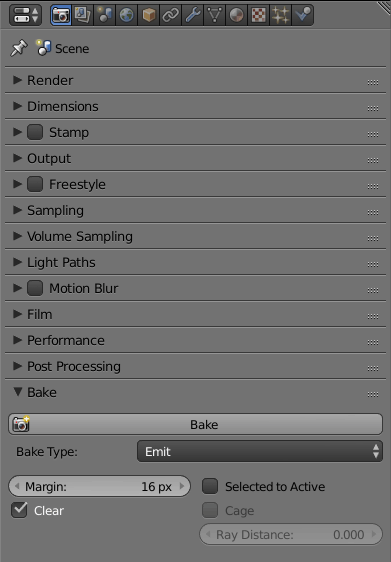This screenshot has width=391, height=562.
Task: Open the Material sphere tab
Action: [237, 15]
